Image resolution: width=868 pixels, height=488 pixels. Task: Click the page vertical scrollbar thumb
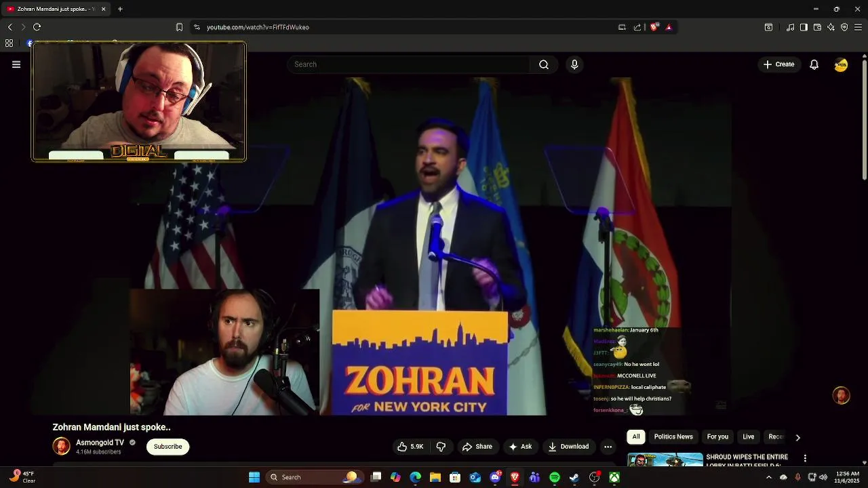[864, 121]
